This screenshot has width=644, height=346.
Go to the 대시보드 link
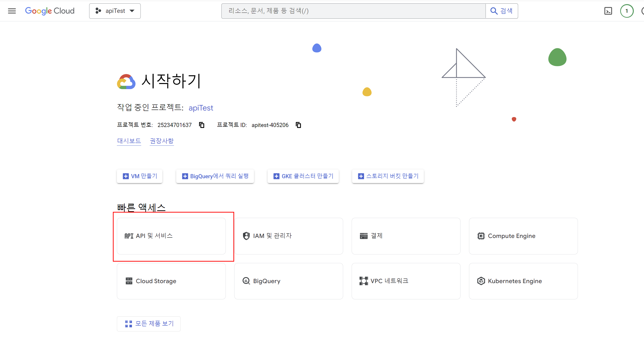point(129,141)
